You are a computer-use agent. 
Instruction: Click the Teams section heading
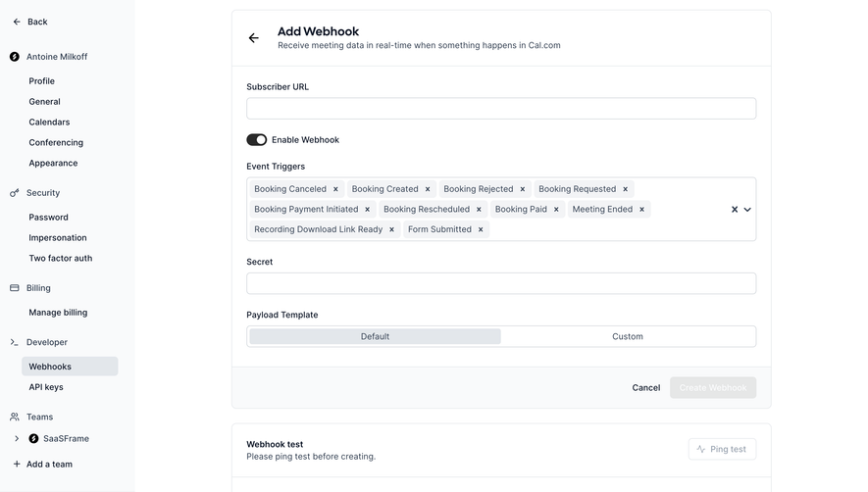click(x=40, y=417)
